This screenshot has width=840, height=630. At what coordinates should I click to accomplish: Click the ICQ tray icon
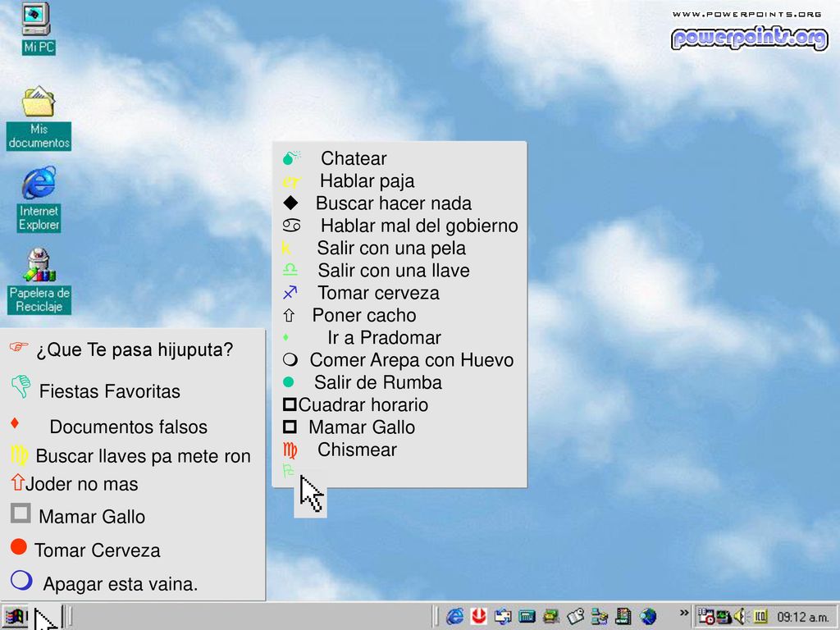tap(760, 617)
